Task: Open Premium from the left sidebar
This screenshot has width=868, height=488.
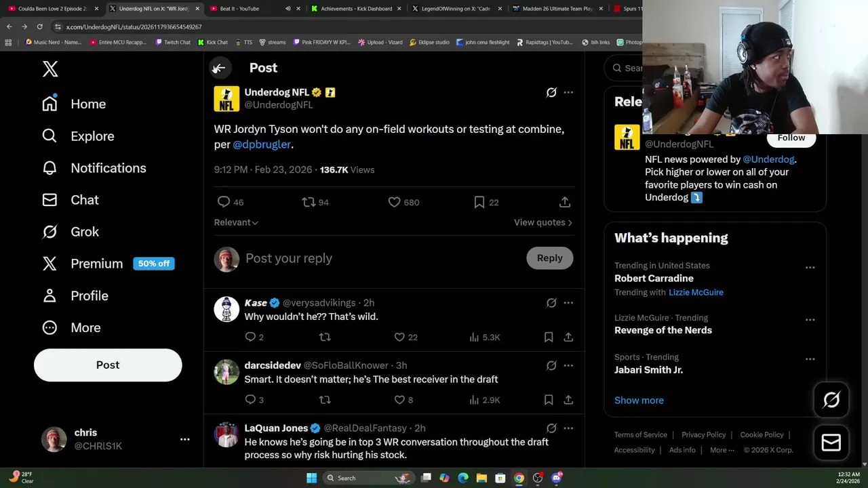Action: 108,264
